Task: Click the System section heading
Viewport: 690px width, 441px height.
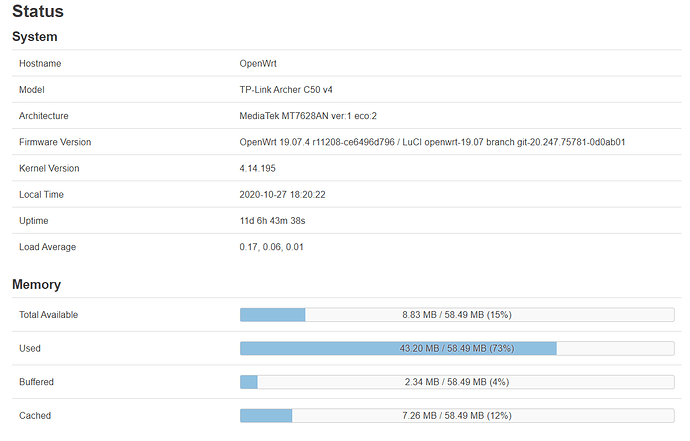Action: [35, 37]
